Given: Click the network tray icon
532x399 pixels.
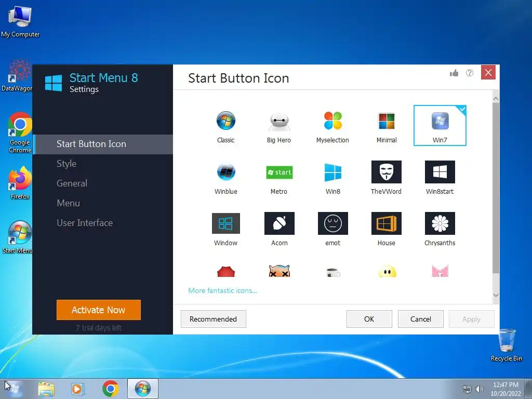Looking at the screenshot, I should click(x=467, y=389).
